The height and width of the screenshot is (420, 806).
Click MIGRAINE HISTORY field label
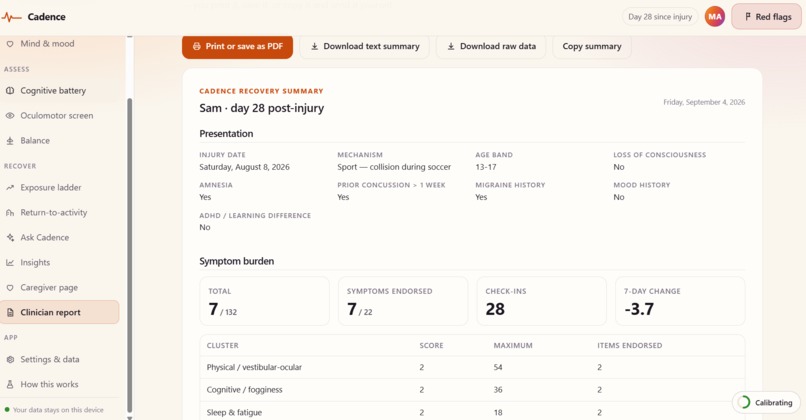[x=510, y=185]
